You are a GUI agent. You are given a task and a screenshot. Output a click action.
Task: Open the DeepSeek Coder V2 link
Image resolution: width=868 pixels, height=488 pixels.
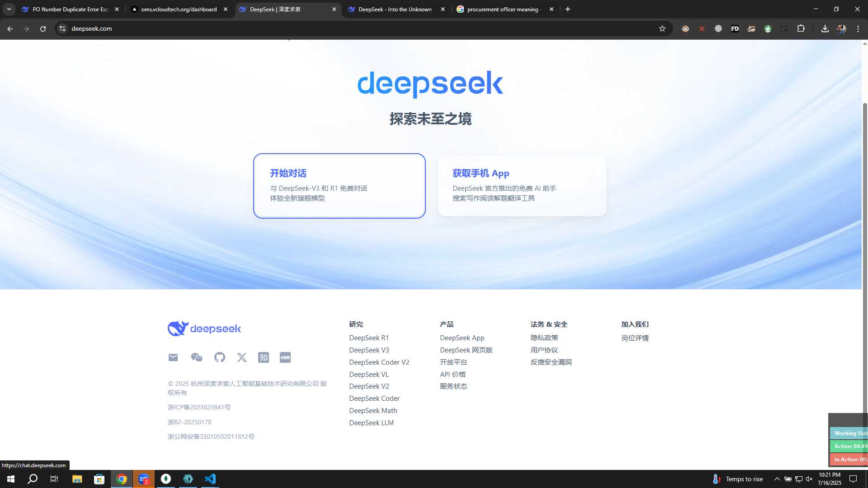(x=379, y=362)
